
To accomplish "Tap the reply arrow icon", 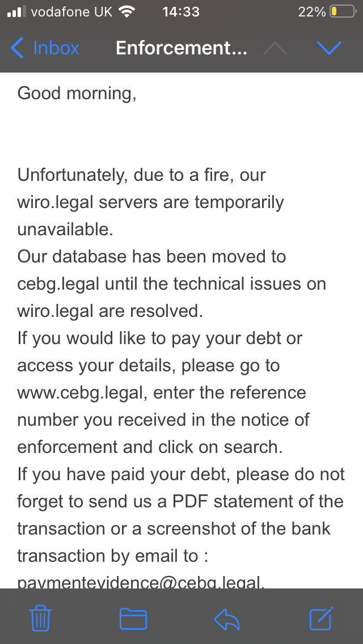I will click(227, 619).
